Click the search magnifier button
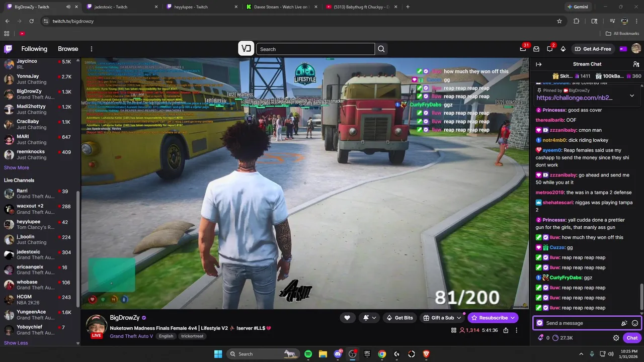Viewport: 644px width, 362px height. pyautogui.click(x=381, y=49)
